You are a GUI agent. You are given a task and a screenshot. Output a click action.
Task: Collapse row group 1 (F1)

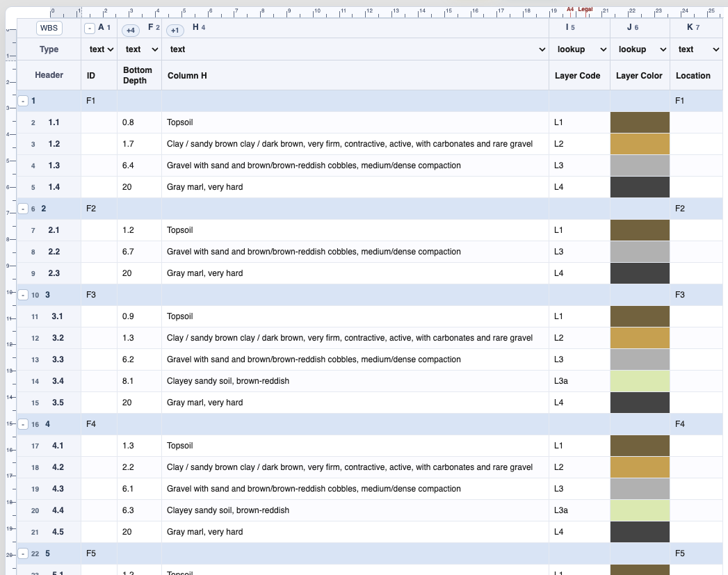coord(23,101)
